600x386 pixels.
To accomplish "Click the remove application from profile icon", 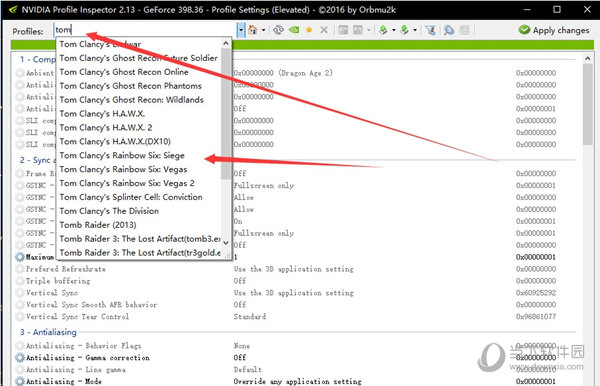I will point(358,30).
